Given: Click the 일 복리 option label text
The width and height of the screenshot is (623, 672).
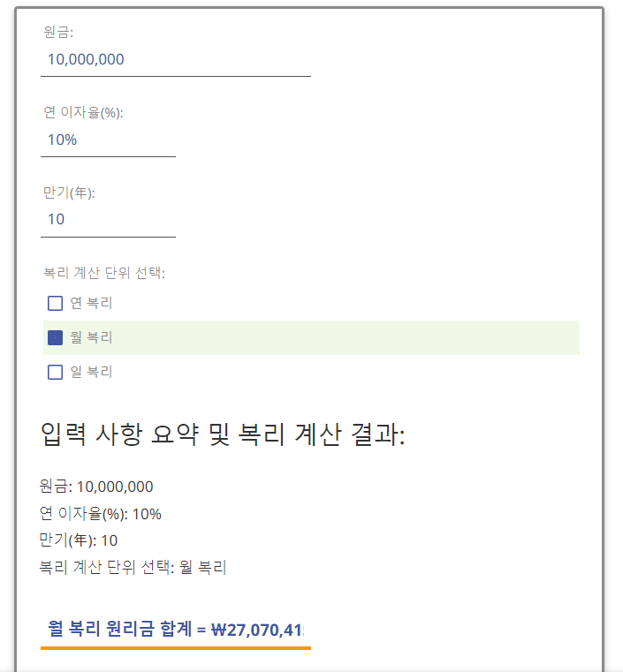Looking at the screenshot, I should coord(91,372).
